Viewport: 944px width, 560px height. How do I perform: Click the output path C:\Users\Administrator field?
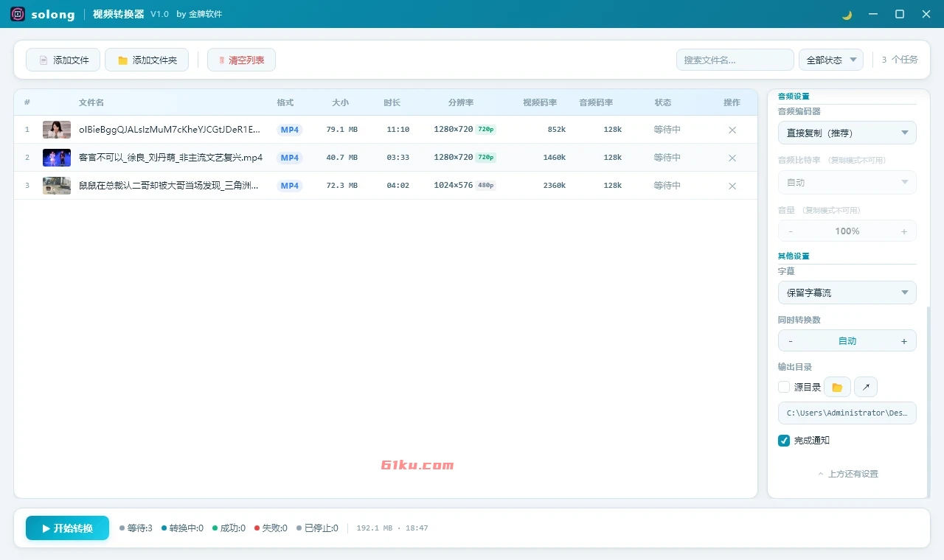click(847, 413)
